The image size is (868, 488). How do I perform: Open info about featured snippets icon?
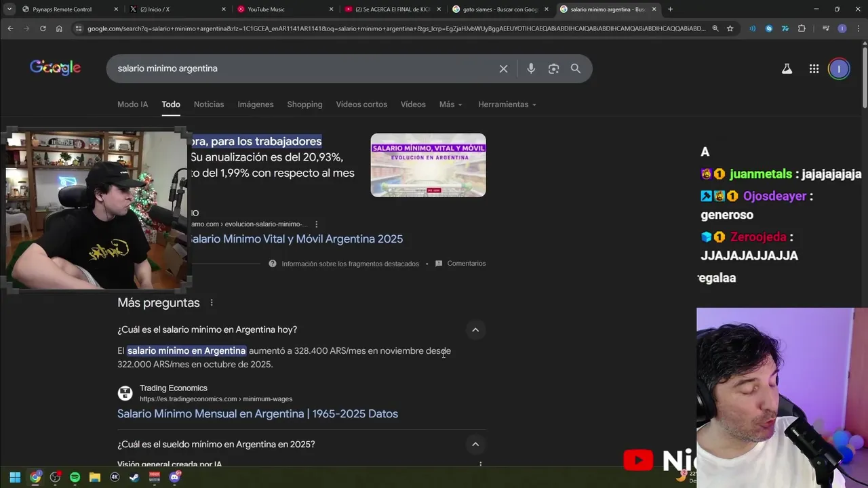coord(273,264)
